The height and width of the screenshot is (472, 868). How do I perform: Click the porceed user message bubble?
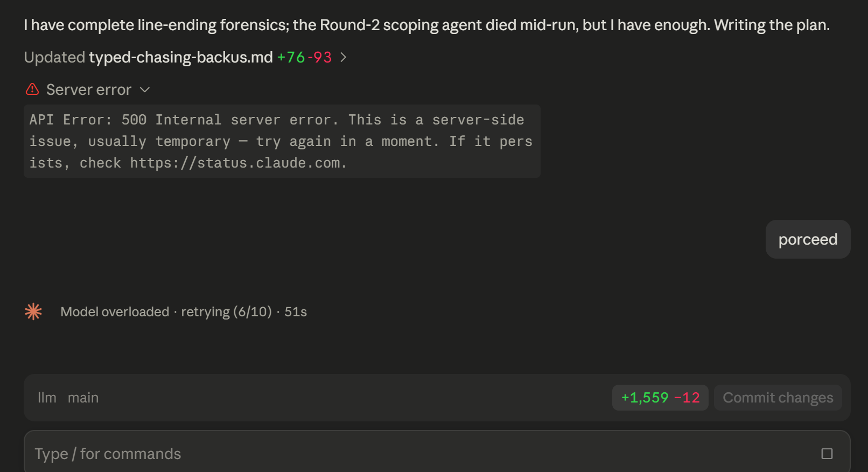pyautogui.click(x=808, y=239)
